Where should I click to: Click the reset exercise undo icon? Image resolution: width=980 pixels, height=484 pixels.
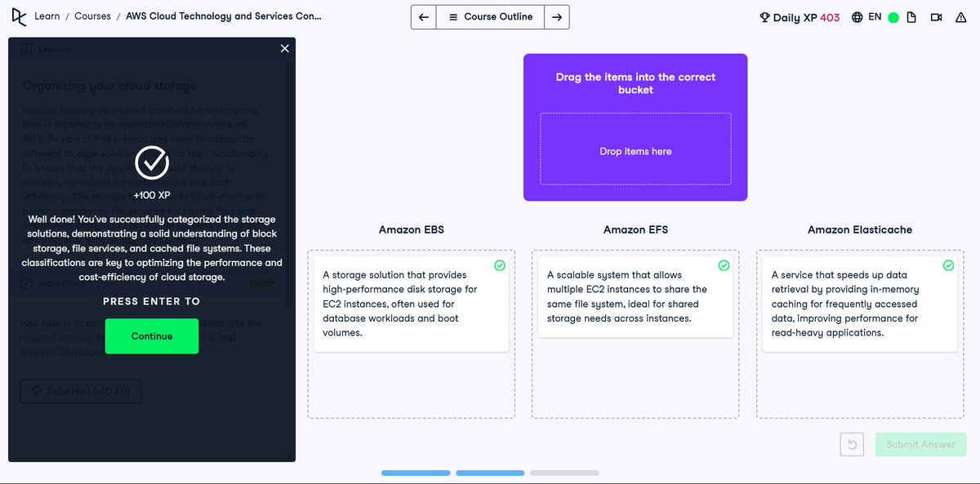pyautogui.click(x=852, y=444)
